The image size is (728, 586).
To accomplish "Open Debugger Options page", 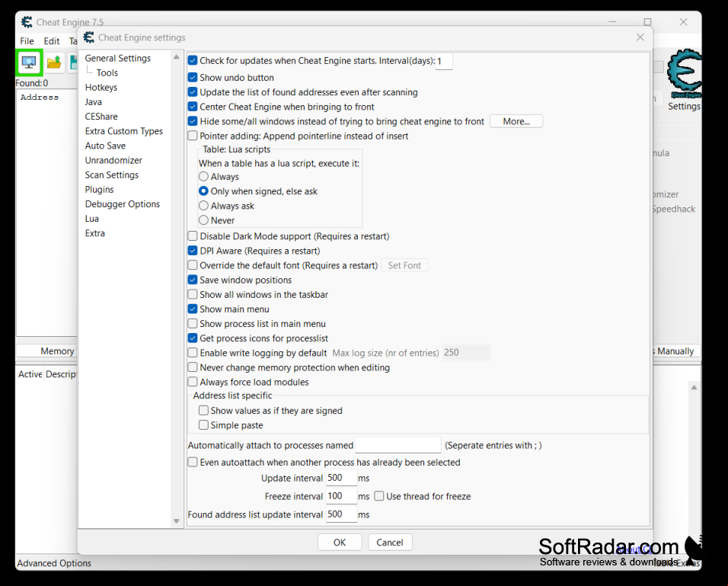I will [x=123, y=204].
